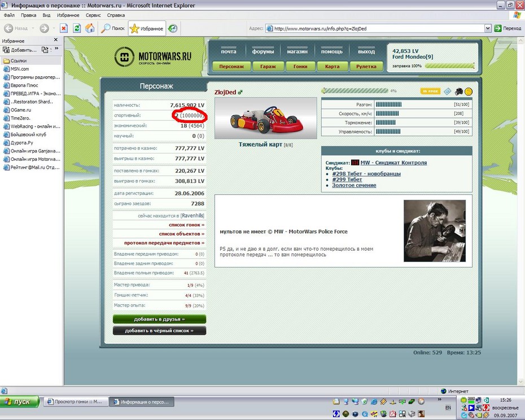Click the kart vehicle image

point(266,118)
